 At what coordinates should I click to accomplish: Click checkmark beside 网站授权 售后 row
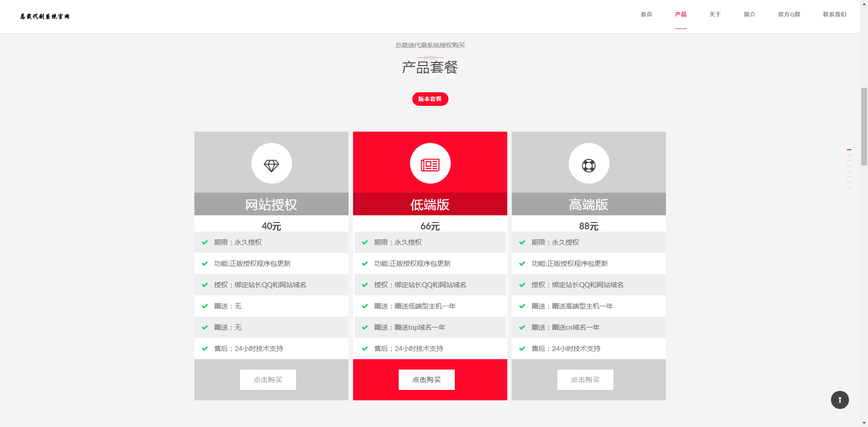[x=205, y=349]
